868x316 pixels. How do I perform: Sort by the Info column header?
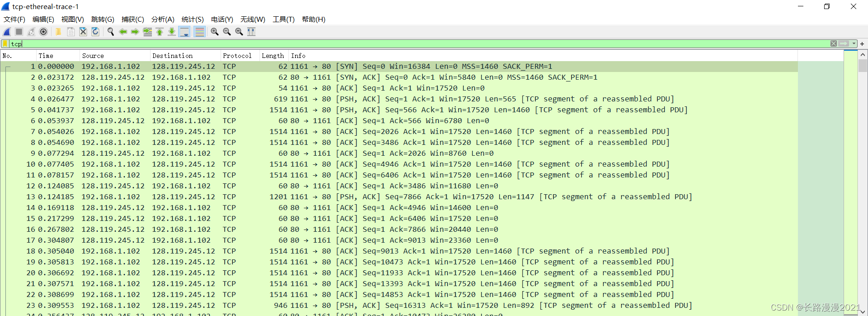(x=543, y=56)
